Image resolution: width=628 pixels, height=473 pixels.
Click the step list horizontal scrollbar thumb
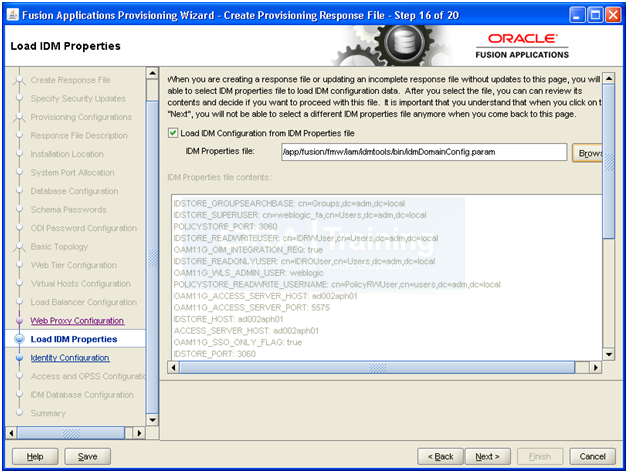pos(71,433)
